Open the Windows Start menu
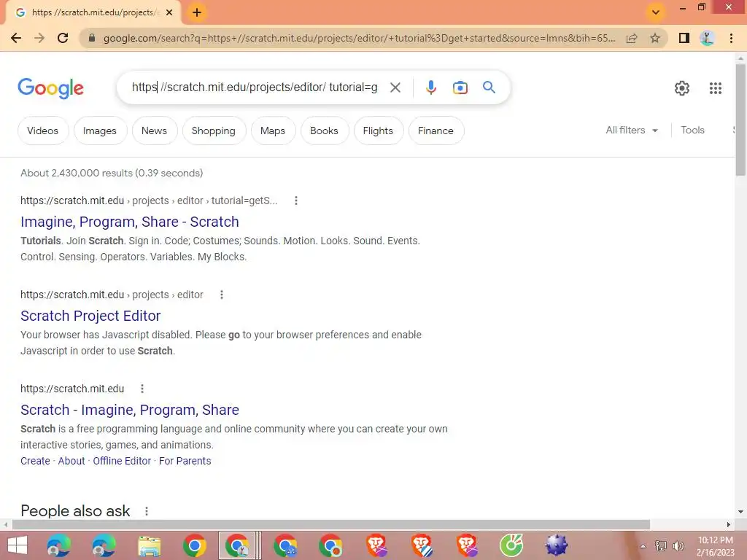This screenshot has height=560, width=747. tap(18, 545)
